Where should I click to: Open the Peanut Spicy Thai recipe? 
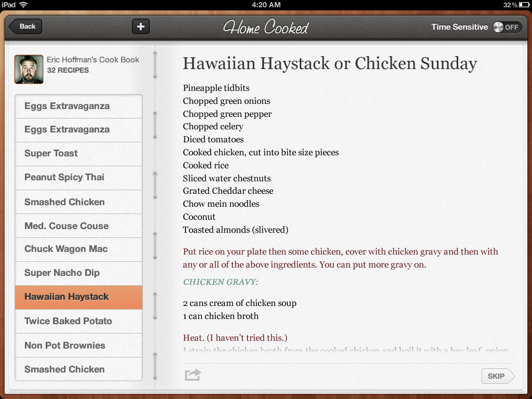(x=79, y=178)
